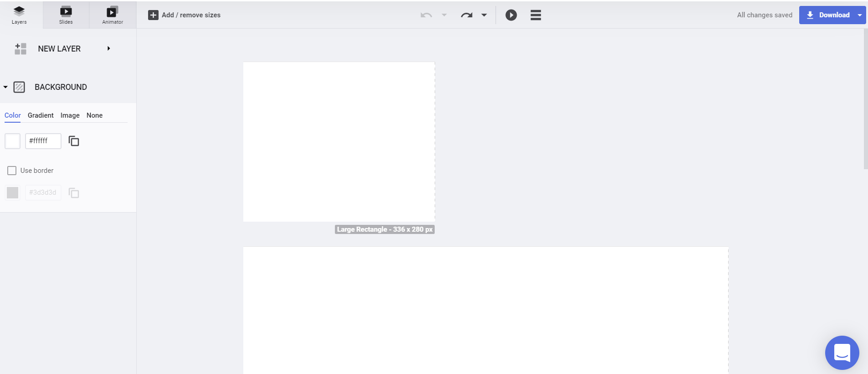Open the Download options dropdown arrow
This screenshot has height=374, width=868.
tap(860, 15)
